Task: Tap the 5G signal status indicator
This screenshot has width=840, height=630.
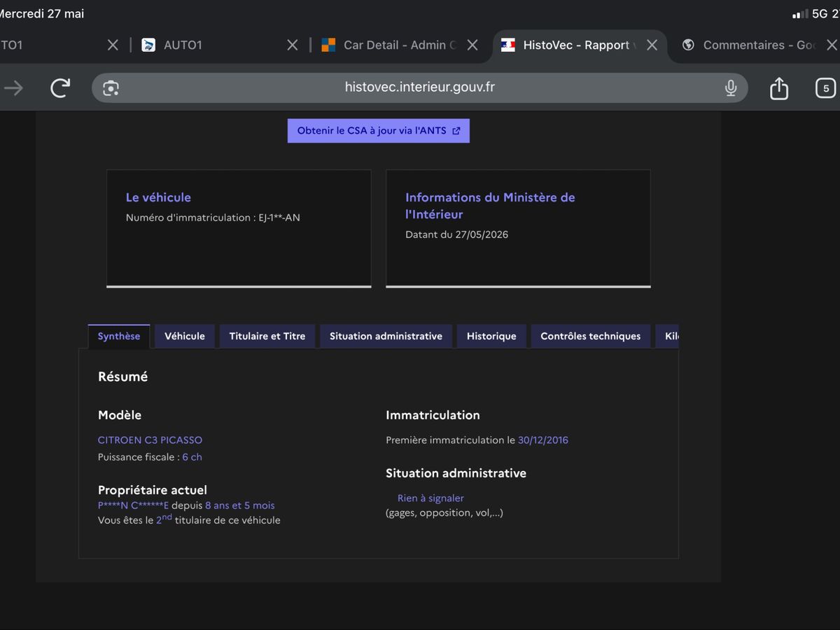Action: [x=820, y=14]
